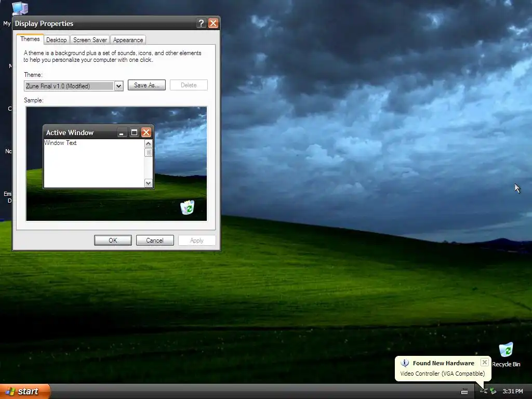Image resolution: width=532 pixels, height=399 pixels.
Task: Close the Display Properties dialog
Action: pyautogui.click(x=213, y=23)
